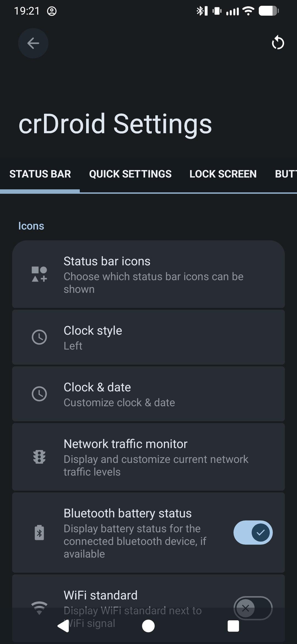Tap the Clock & date clock icon
Screen dimensions: 297x644
point(39,394)
